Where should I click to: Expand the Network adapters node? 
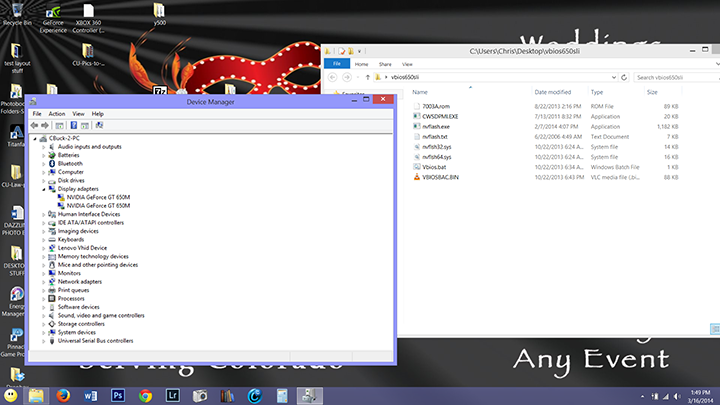coord(44,282)
